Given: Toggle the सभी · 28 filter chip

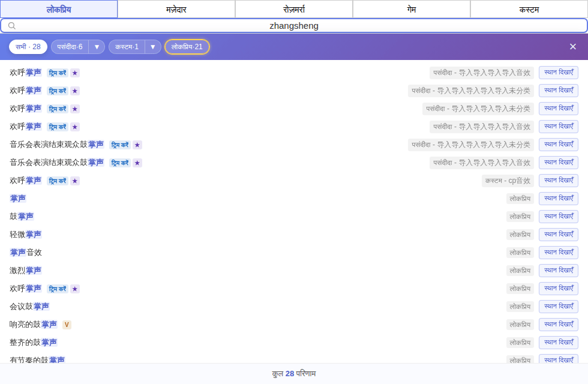Looking at the screenshot, I should coord(28,47).
